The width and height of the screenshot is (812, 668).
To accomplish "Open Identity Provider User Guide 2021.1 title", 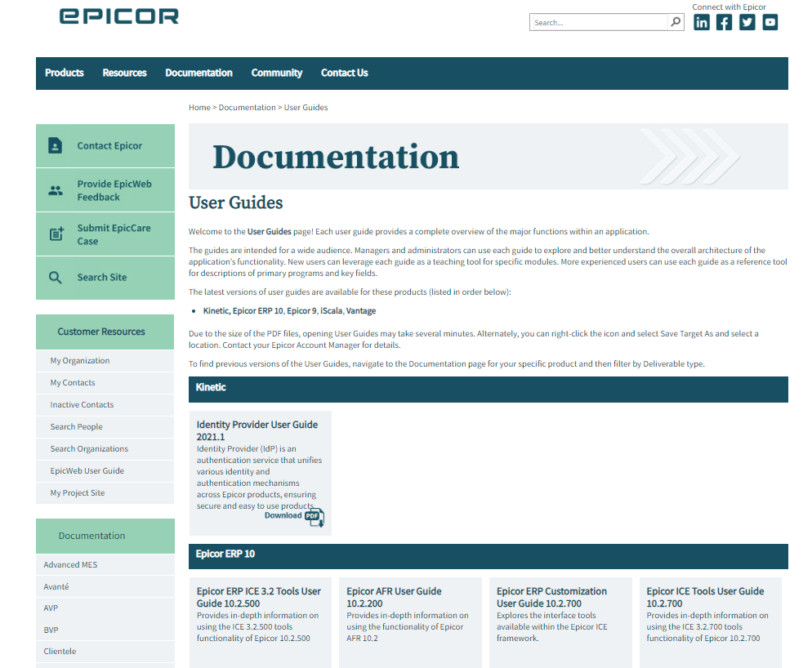I will (257, 430).
